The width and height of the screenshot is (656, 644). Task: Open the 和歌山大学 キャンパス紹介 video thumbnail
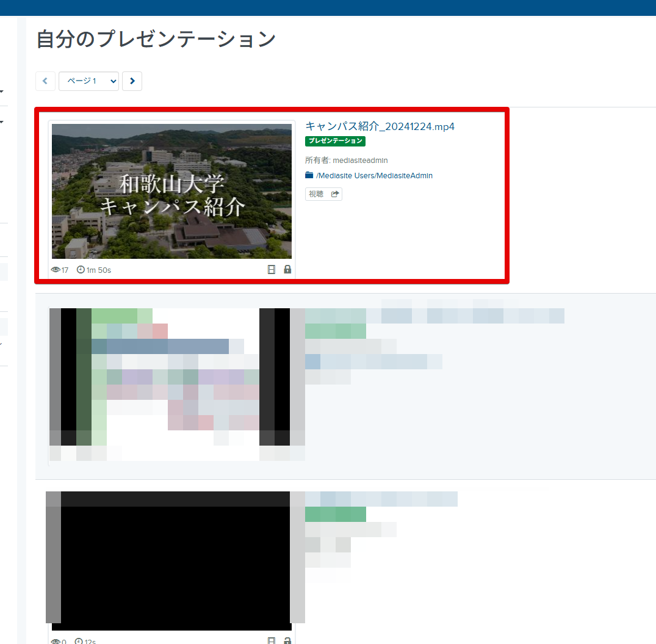point(171,192)
